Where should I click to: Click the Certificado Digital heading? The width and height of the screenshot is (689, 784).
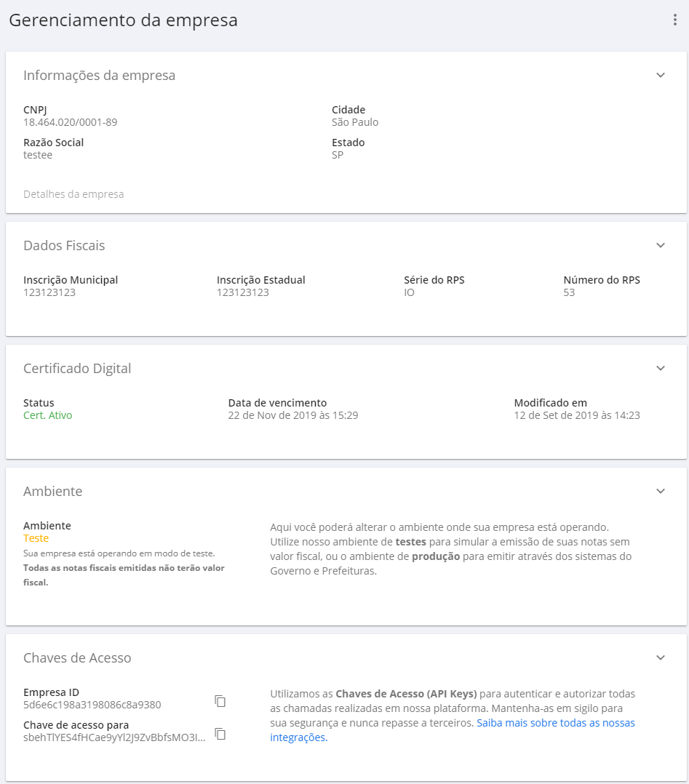[x=77, y=369]
